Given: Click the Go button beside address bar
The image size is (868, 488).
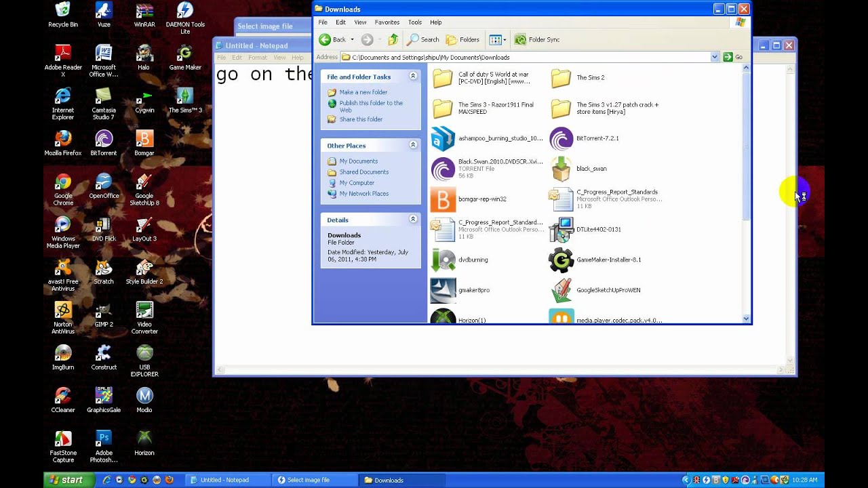Looking at the screenshot, I should coord(733,57).
